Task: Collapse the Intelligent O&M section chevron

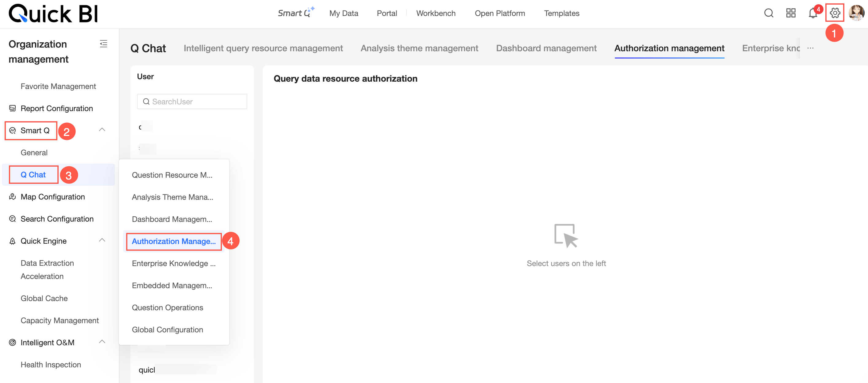Action: pos(102,342)
